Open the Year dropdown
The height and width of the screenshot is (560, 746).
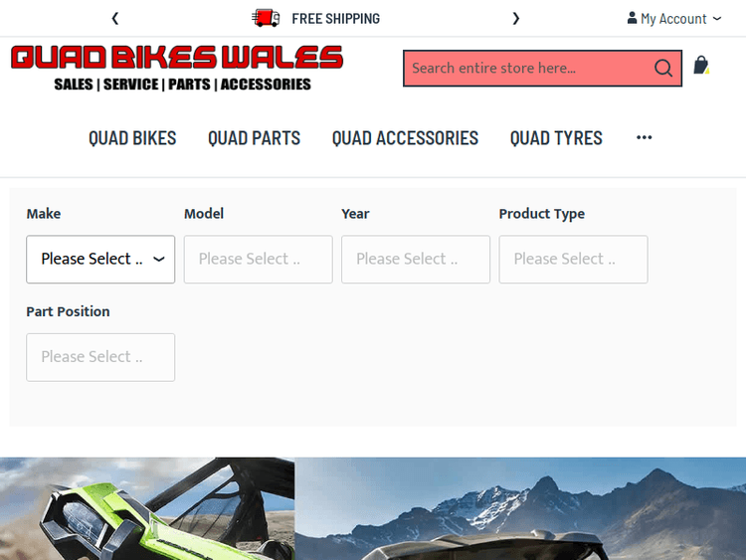coord(416,260)
